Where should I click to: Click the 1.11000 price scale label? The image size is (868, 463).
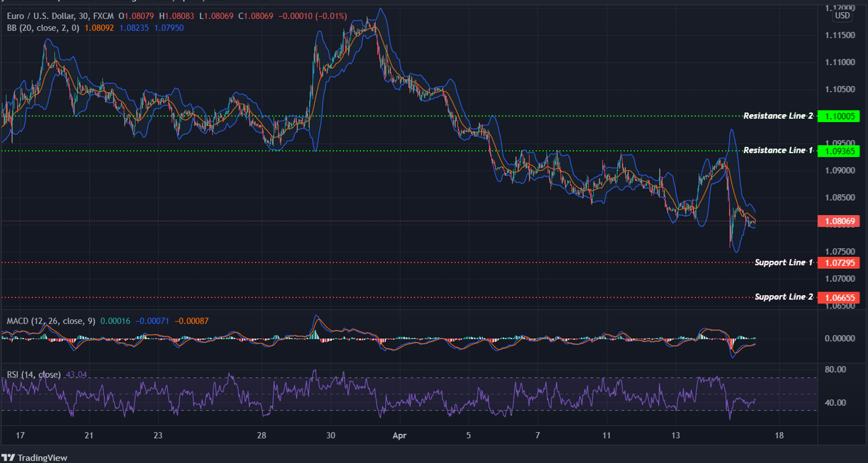pyautogui.click(x=840, y=62)
